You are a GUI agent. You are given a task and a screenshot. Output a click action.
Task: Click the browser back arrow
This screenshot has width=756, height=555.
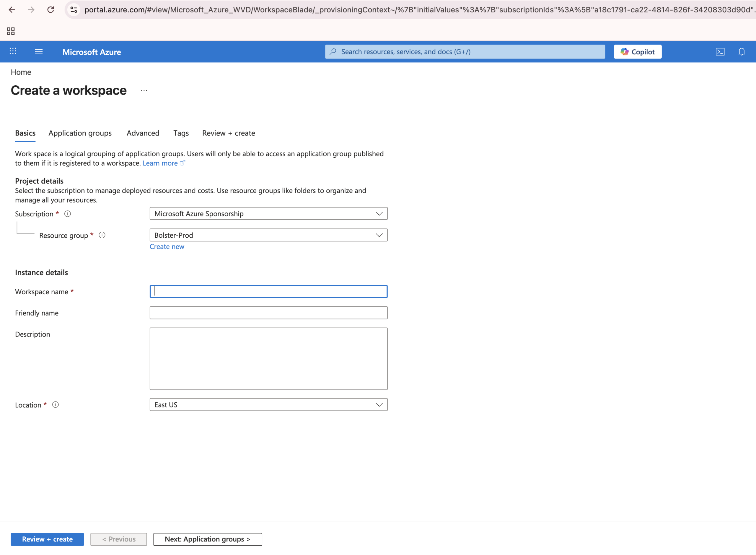tap(12, 10)
